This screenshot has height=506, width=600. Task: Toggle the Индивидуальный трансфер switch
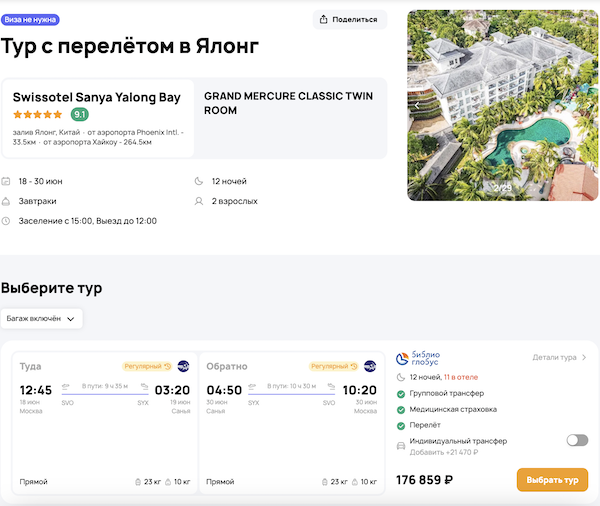coord(577,440)
